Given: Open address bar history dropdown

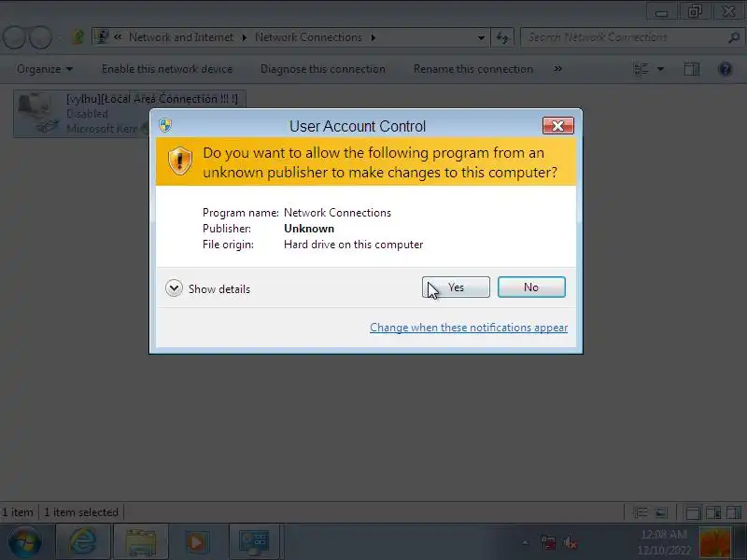Looking at the screenshot, I should coord(481,37).
